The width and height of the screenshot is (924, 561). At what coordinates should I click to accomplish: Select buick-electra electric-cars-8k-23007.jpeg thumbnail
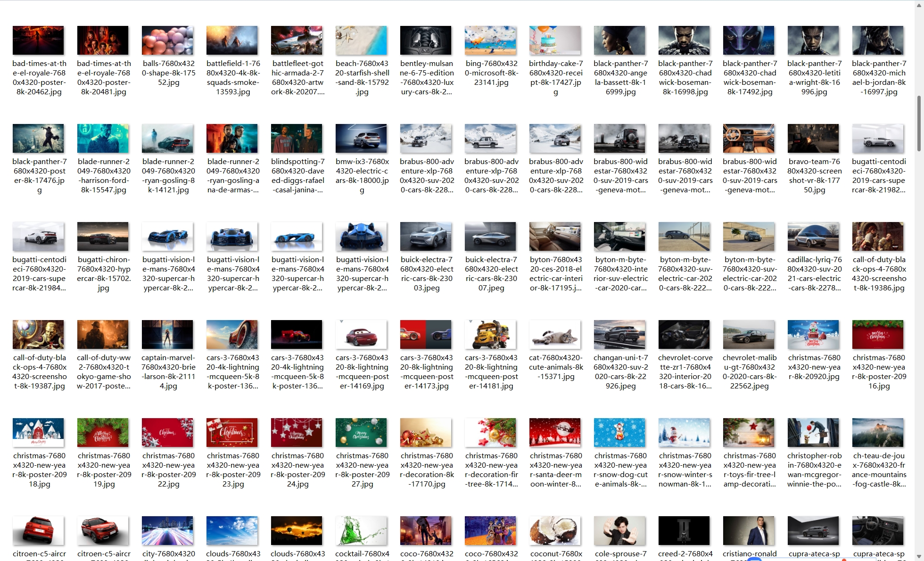(490, 237)
